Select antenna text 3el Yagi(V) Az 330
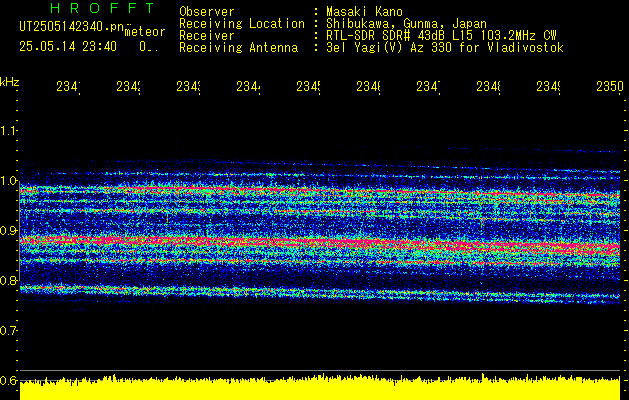Image resolution: width=629 pixels, height=400 pixels. coord(389,48)
